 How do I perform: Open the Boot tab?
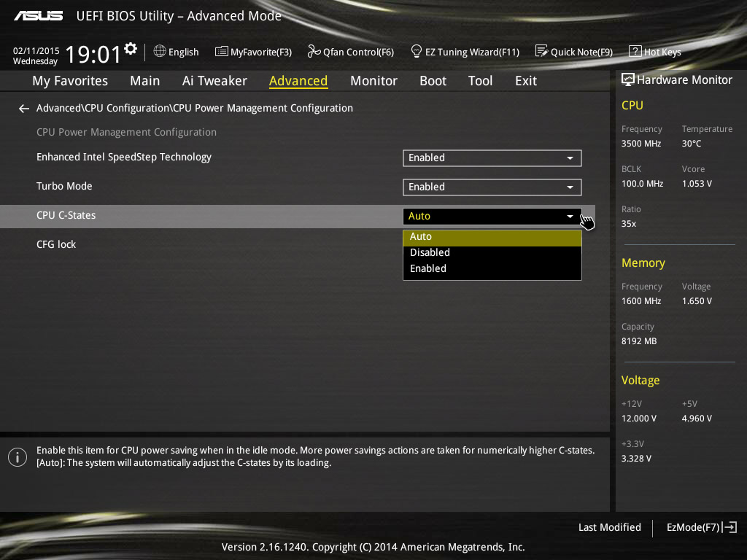433,81
